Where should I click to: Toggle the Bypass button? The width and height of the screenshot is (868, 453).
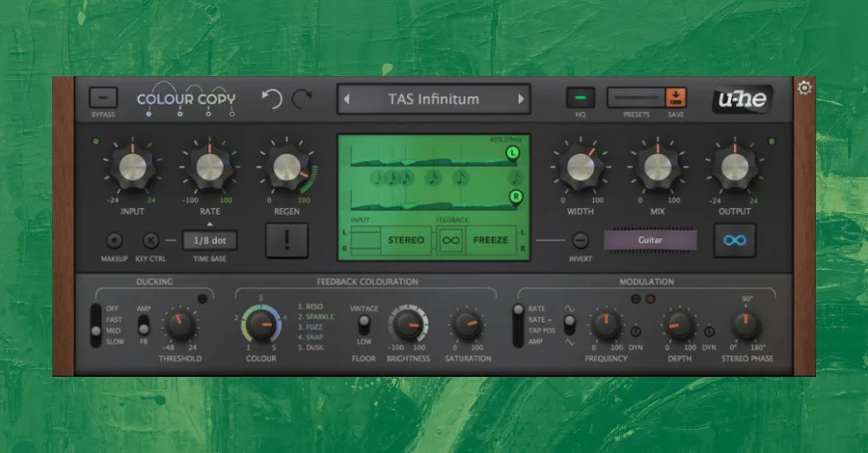pyautogui.click(x=103, y=98)
